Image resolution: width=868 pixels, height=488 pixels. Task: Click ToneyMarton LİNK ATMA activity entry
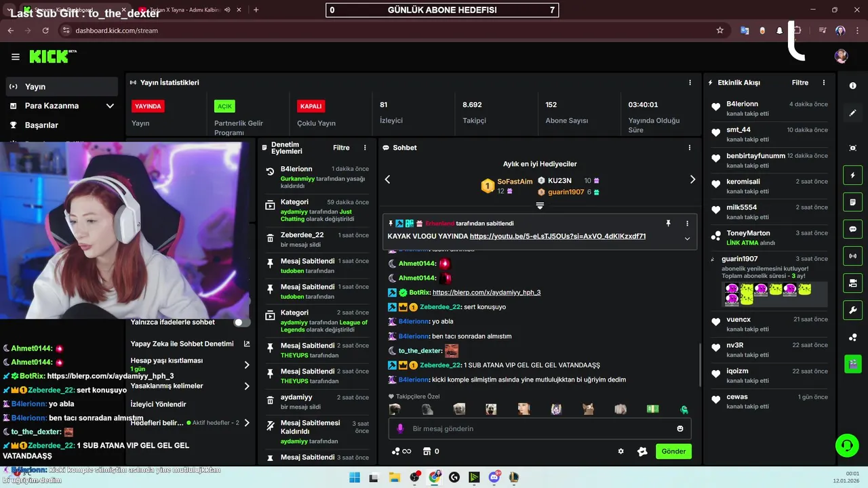click(x=770, y=237)
